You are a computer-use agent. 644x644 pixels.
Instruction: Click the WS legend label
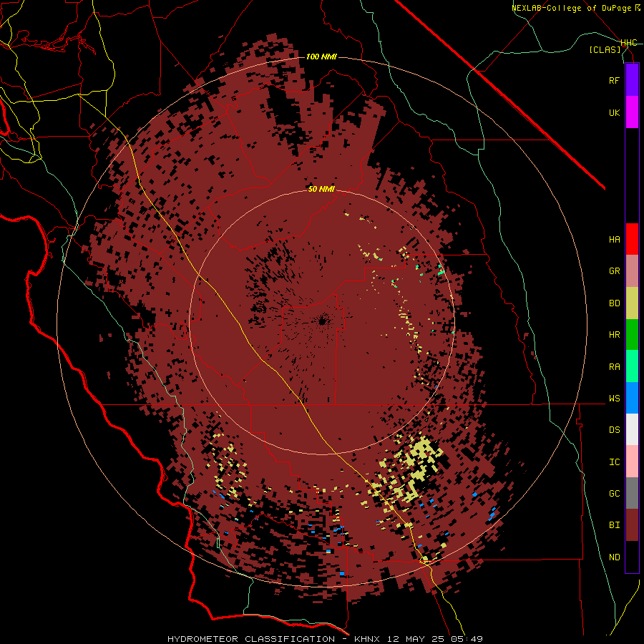(614, 398)
